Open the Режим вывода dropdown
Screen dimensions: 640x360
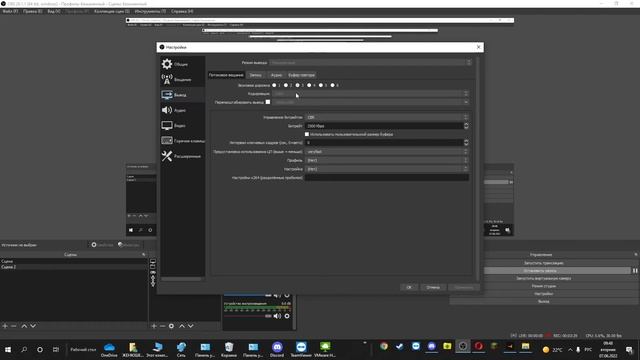click(x=371, y=62)
